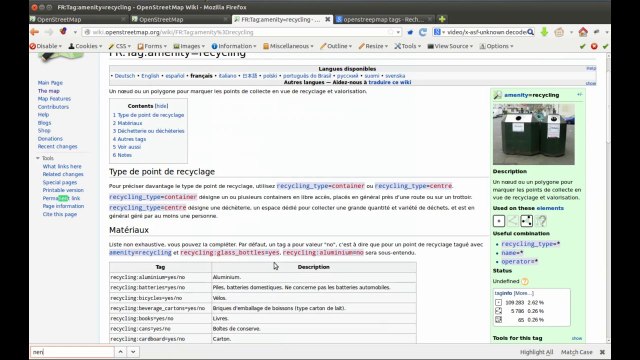640x360 pixels.
Task: Open the operator=* link
Action: [520, 262]
